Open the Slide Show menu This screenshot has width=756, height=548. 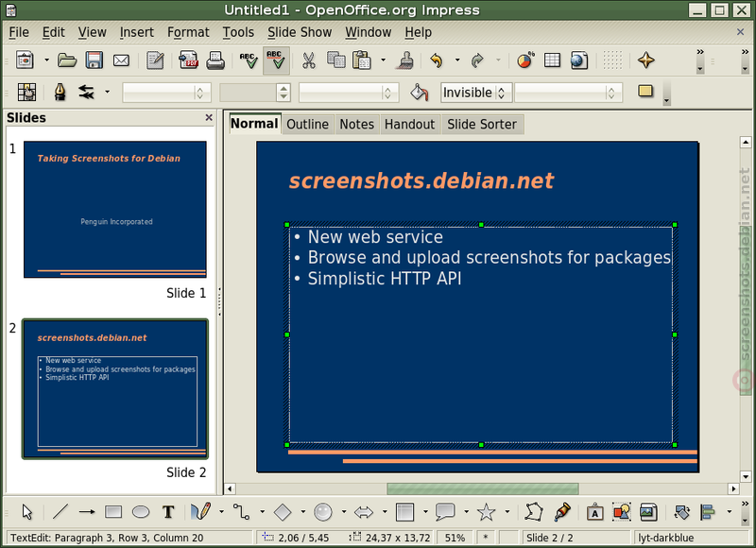pyautogui.click(x=300, y=32)
